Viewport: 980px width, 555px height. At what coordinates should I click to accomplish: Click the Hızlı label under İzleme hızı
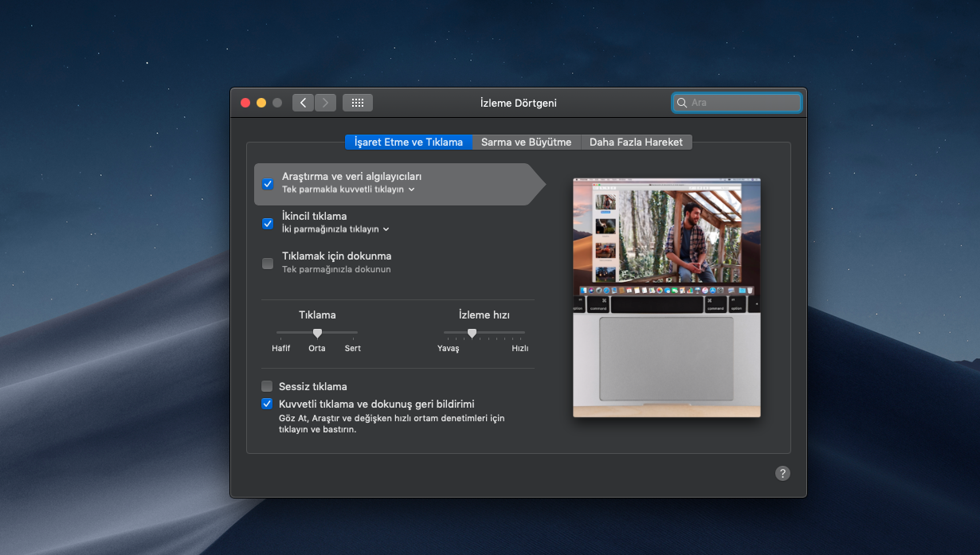(520, 349)
